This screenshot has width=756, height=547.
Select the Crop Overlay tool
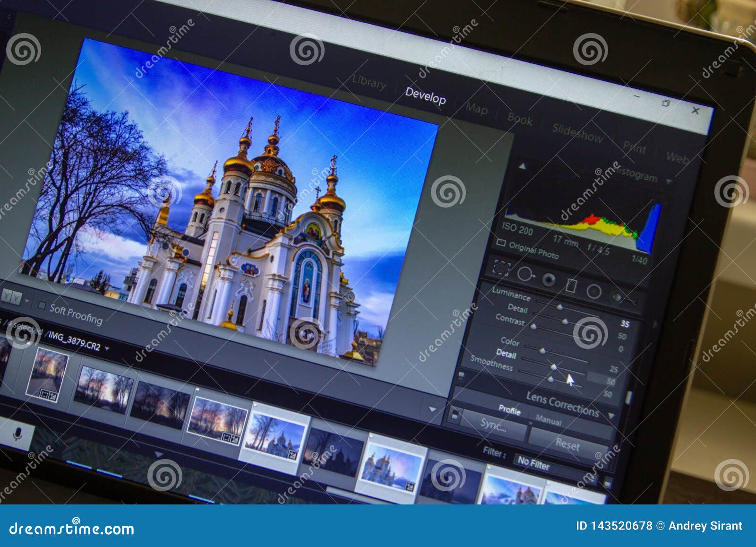coord(501,268)
